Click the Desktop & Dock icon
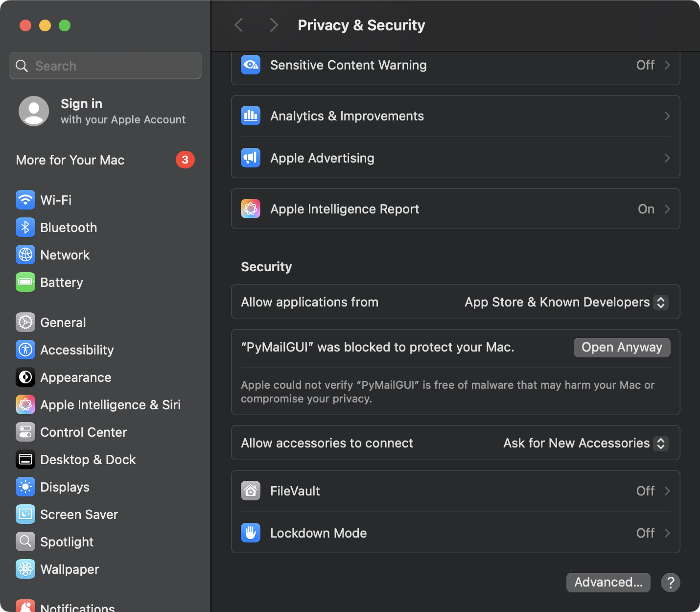This screenshot has height=612, width=700. pyautogui.click(x=25, y=459)
